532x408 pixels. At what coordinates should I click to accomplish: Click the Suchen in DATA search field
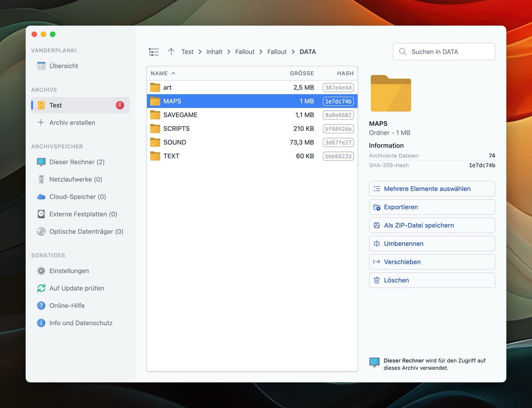click(x=443, y=51)
